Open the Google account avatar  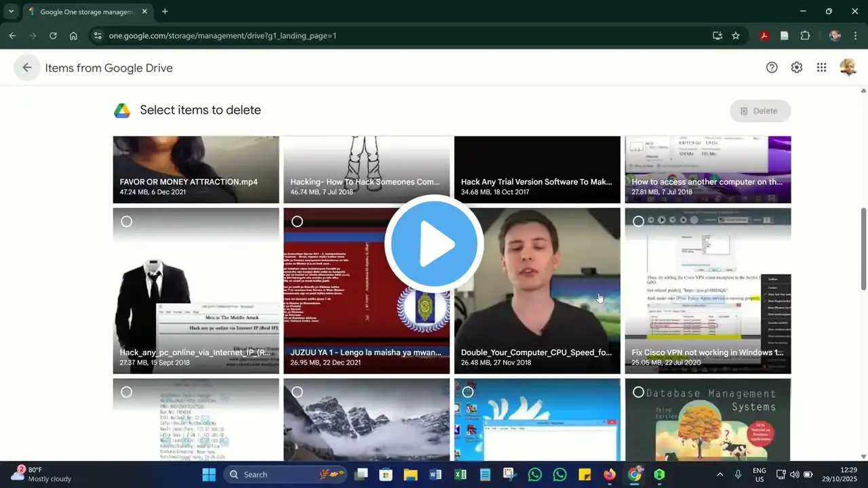(848, 68)
